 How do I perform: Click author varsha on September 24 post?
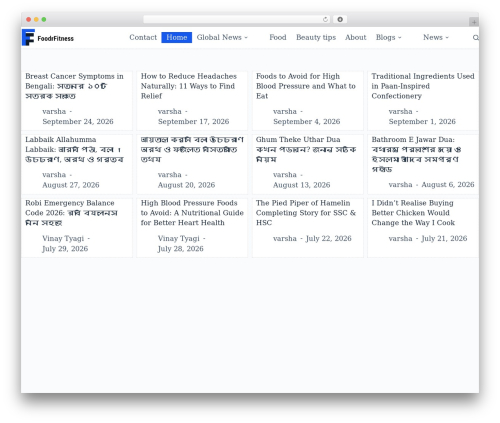(x=54, y=111)
